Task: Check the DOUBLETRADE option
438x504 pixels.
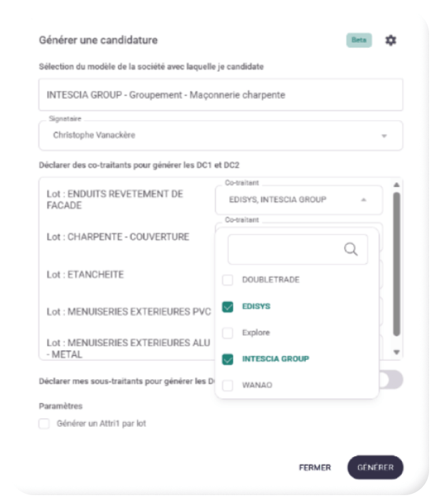Action: click(228, 280)
